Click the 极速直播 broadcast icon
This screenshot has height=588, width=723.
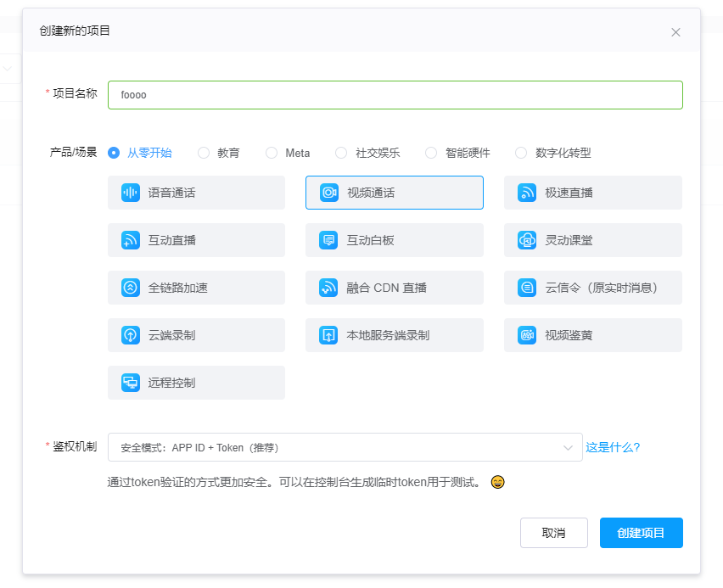pos(527,193)
